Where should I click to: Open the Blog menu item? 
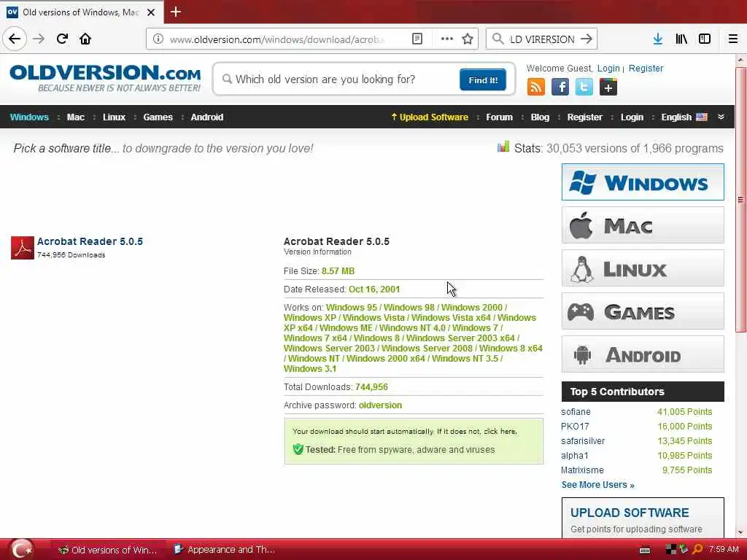coord(540,117)
